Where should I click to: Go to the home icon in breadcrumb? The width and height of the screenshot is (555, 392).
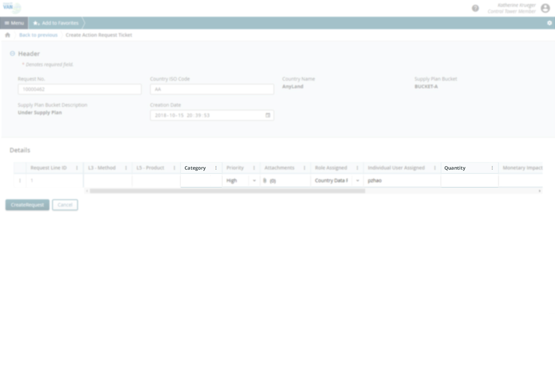[x=8, y=35]
